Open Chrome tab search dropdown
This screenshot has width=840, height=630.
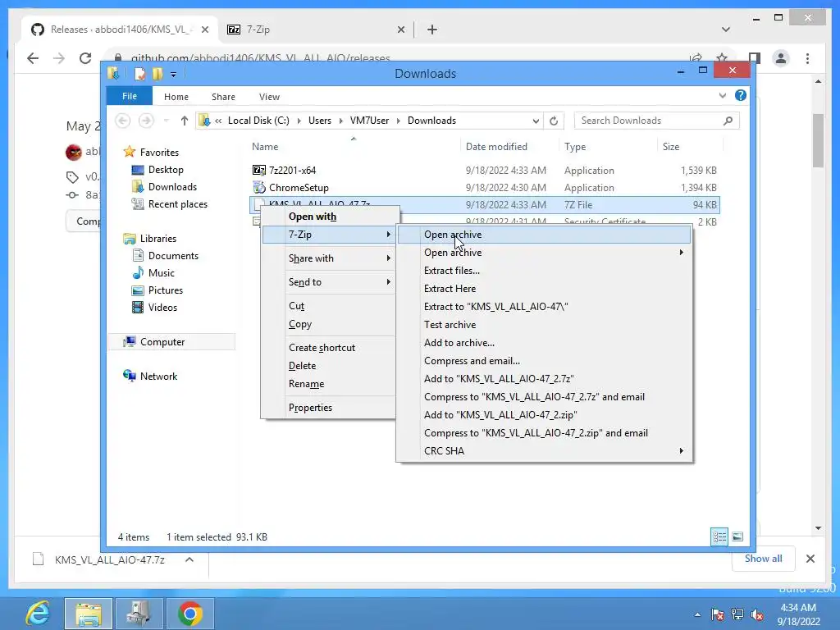[725, 30]
